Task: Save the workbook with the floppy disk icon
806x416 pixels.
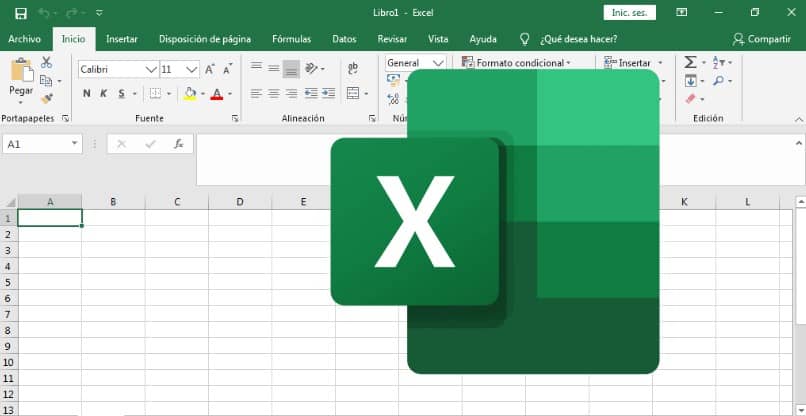Action: [x=21, y=13]
